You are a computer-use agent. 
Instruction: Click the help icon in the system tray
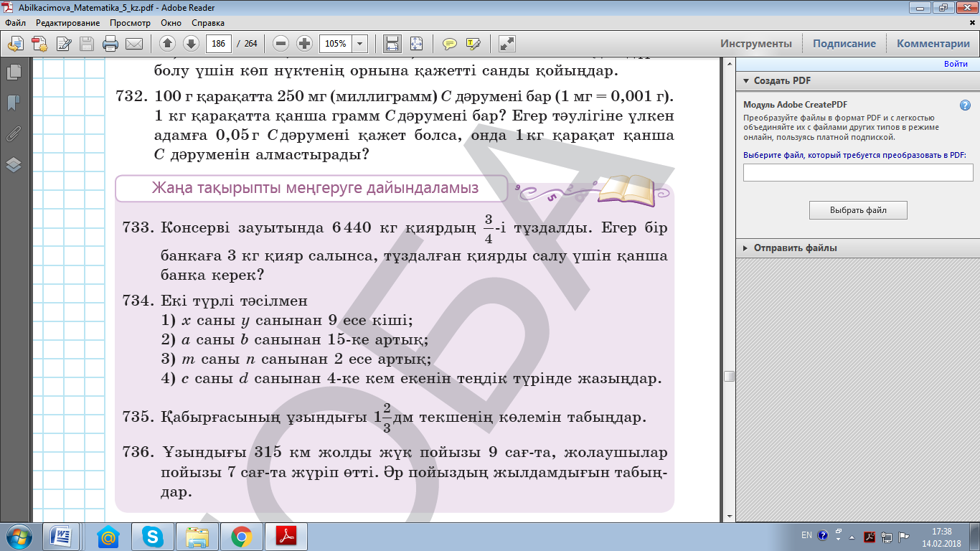pyautogui.click(x=822, y=535)
